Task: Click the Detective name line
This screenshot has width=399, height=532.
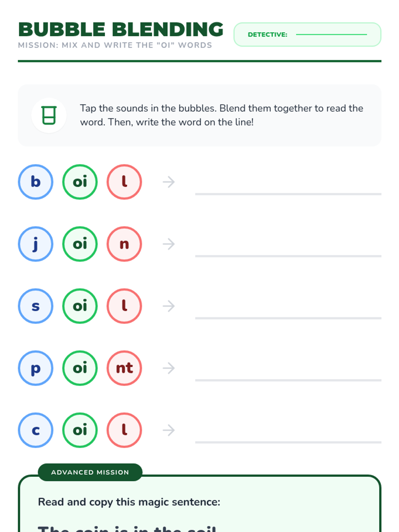Action: pyautogui.click(x=332, y=35)
